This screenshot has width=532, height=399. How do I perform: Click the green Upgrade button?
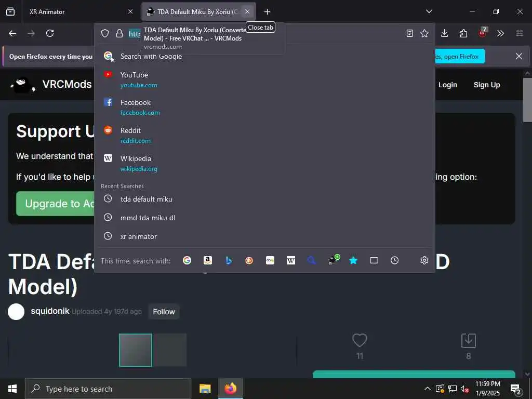coord(55,204)
